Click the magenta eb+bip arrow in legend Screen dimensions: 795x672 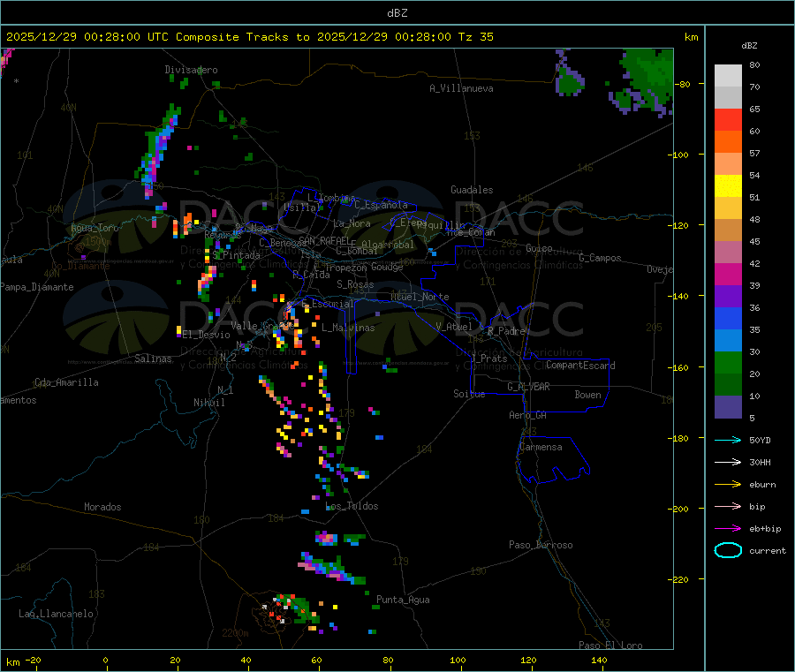(x=728, y=529)
